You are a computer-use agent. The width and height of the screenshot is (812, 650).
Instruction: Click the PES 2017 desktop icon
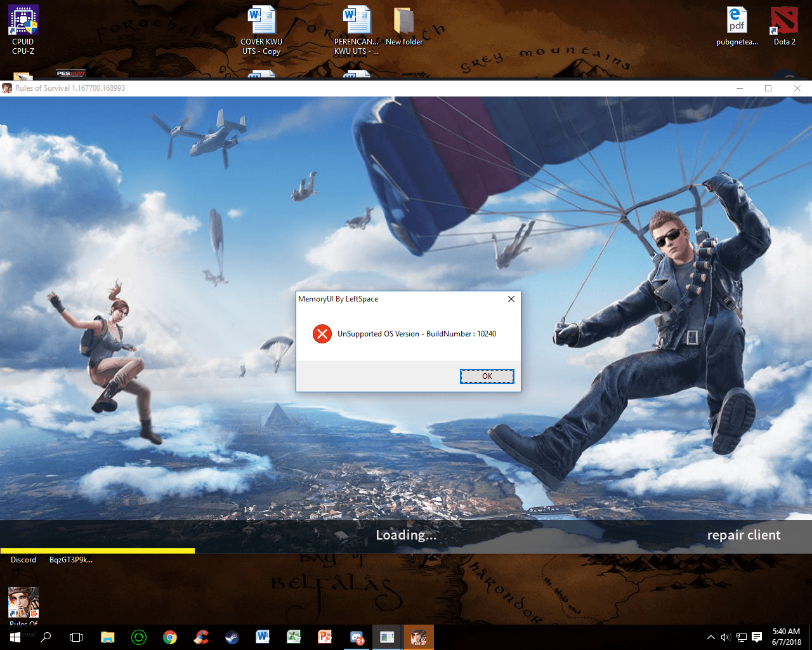(71, 74)
